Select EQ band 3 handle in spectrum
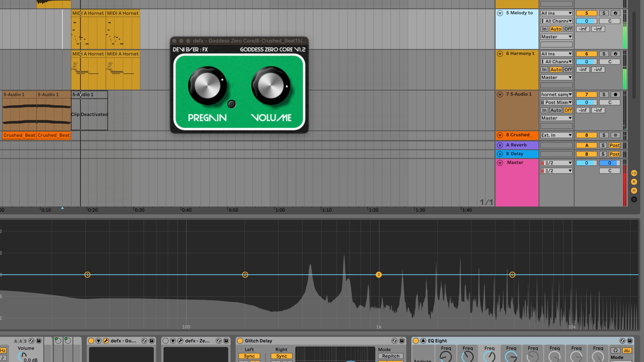Screen dimensions: 644x362 (379, 275)
